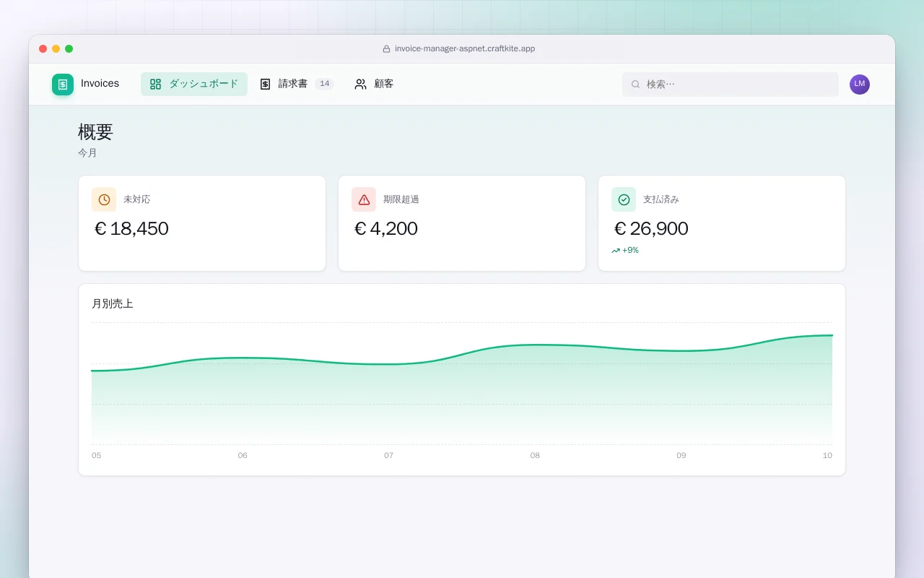Click the 05 month label on chart axis
924x578 pixels.
coord(97,456)
